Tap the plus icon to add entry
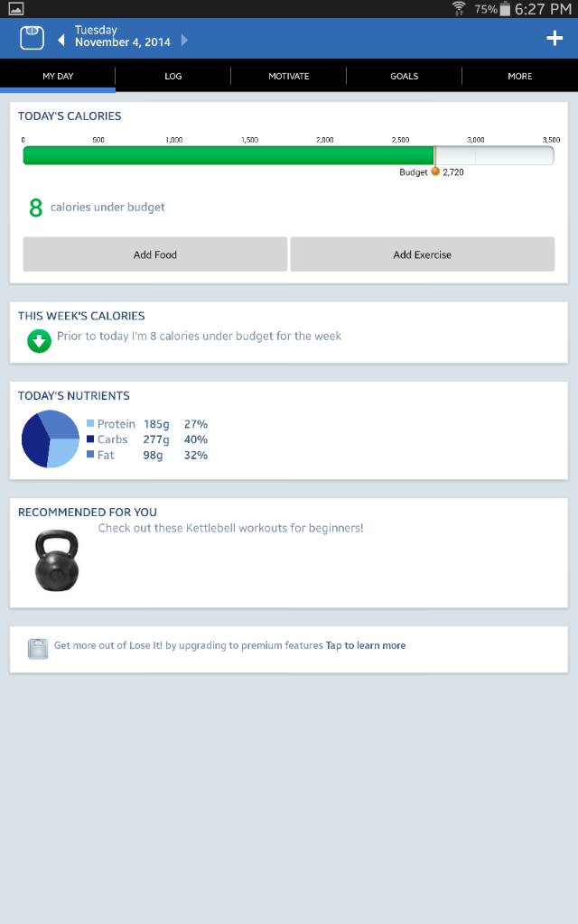Screen dimensions: 578x924 [x=555, y=38]
